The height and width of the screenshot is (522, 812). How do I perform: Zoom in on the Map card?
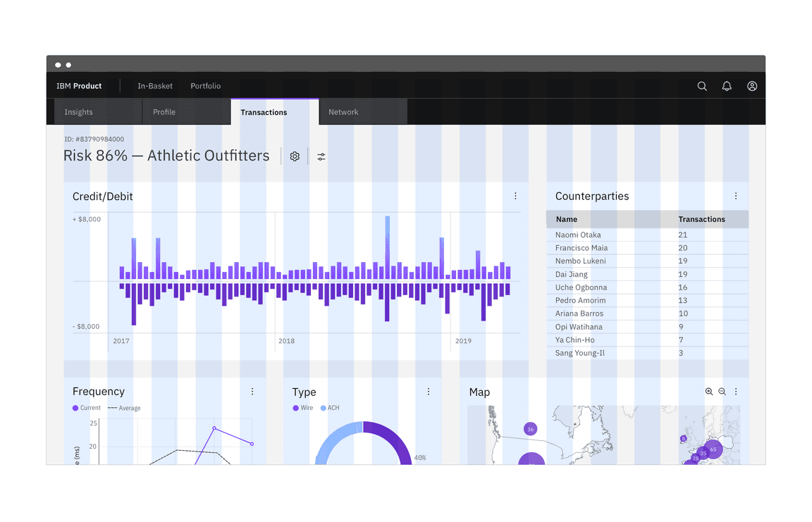coord(709,392)
